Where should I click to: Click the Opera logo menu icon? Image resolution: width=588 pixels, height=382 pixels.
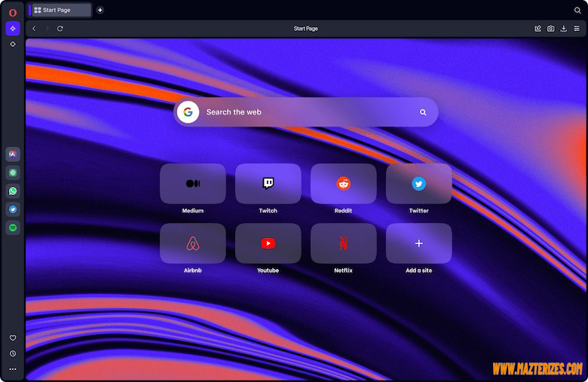pyautogui.click(x=13, y=13)
